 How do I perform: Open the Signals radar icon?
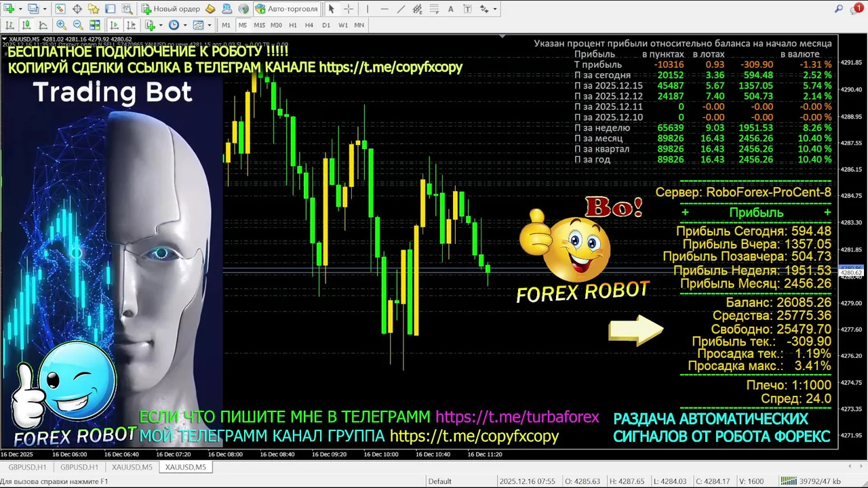pos(243,9)
